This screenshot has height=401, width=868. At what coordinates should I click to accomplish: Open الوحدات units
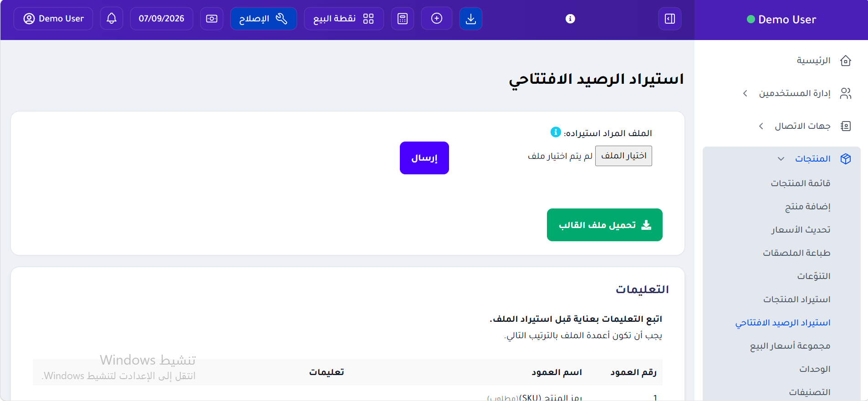pyautogui.click(x=815, y=369)
